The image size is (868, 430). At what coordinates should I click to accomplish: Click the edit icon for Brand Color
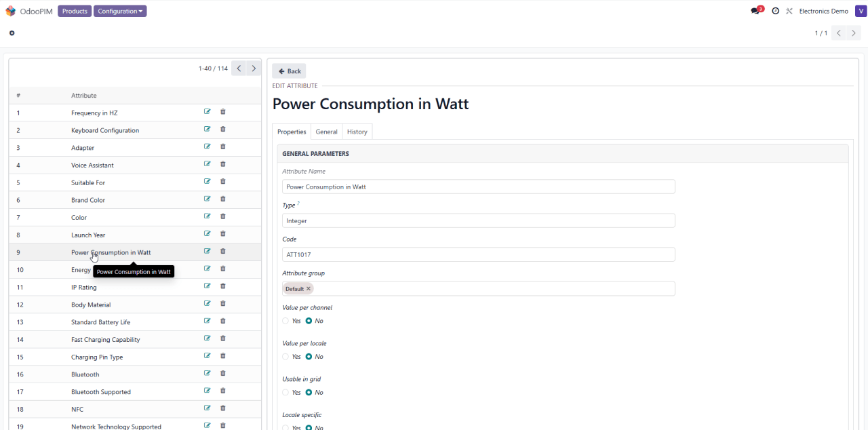pos(208,199)
